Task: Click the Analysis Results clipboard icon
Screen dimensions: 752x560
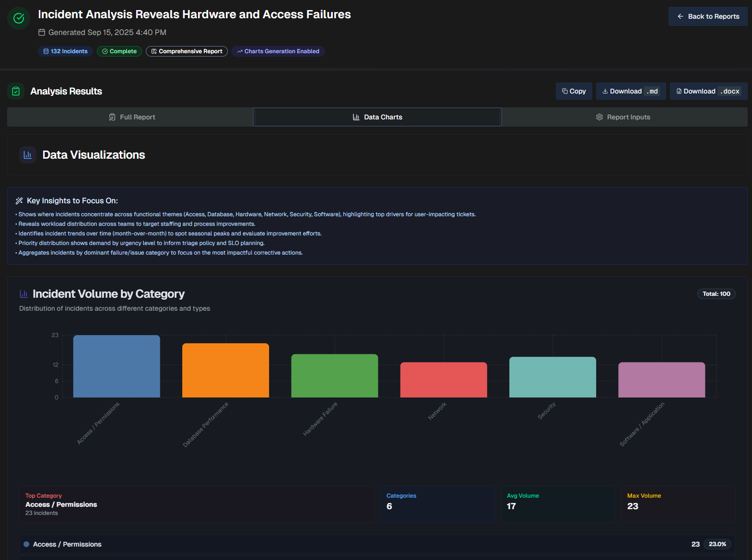Action: (16, 91)
